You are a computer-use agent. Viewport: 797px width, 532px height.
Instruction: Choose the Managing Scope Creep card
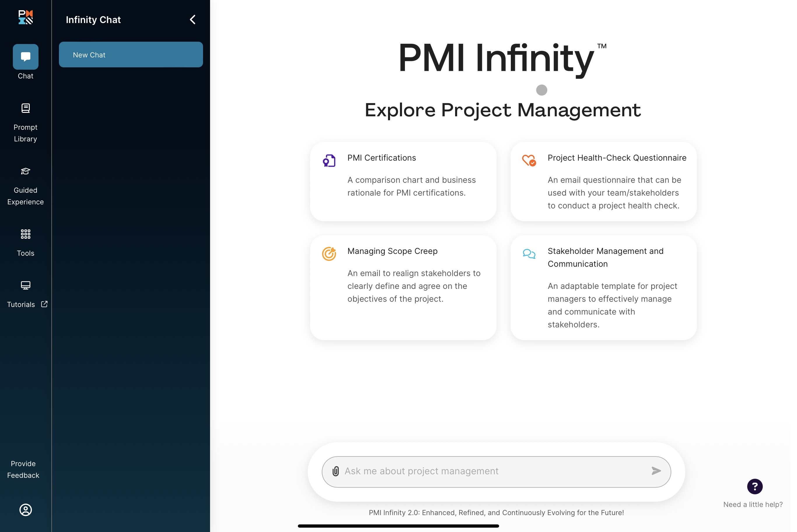pos(403,287)
